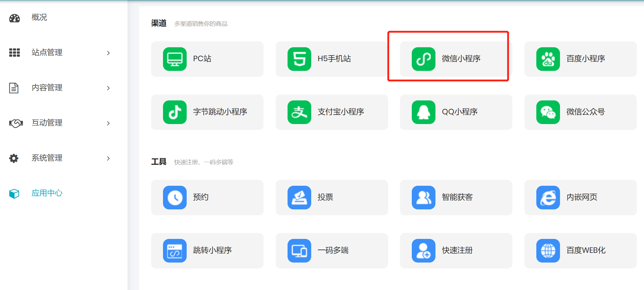Open the 字节跳动小程序 channel card

pos(207,112)
